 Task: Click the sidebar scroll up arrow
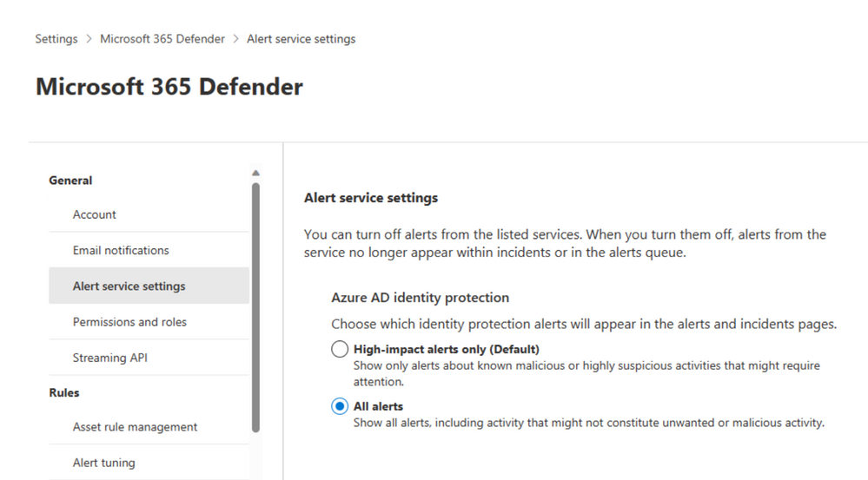point(255,173)
